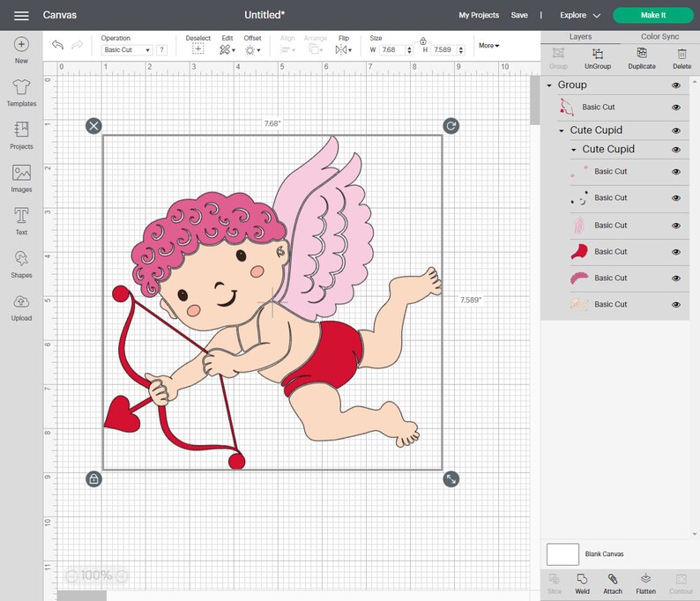Viewport: 700px width, 601px height.
Task: Hide the body skin Basic Cut layer
Action: pos(676,304)
